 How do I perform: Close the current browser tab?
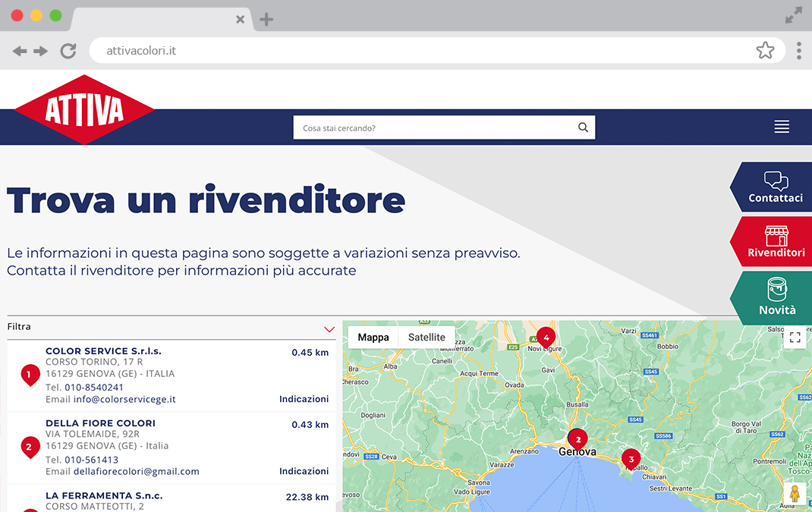(240, 20)
